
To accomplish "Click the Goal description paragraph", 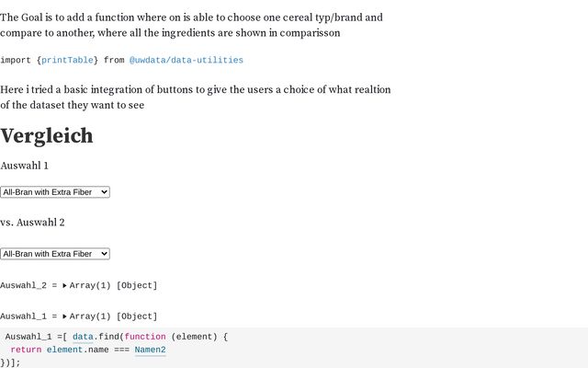I will (191, 25).
